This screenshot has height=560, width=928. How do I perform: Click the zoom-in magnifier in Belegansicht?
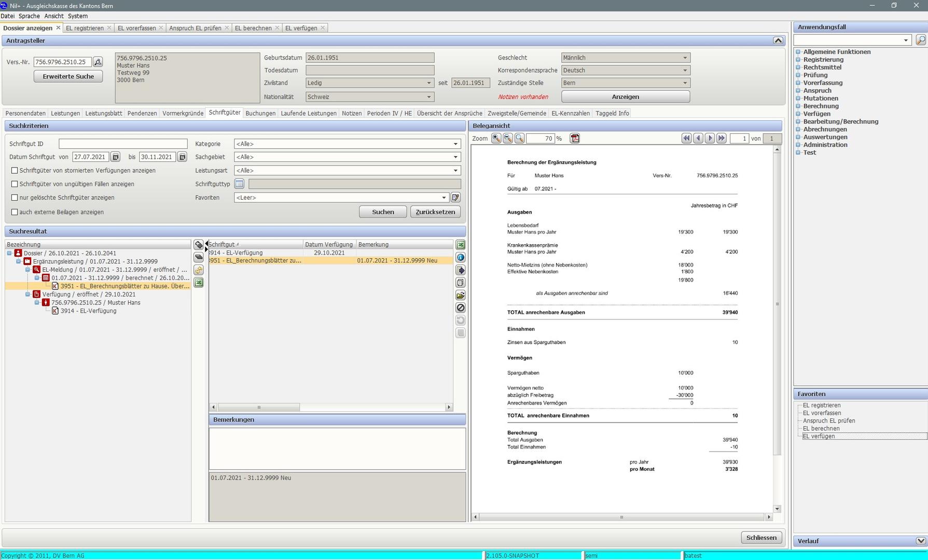point(496,138)
